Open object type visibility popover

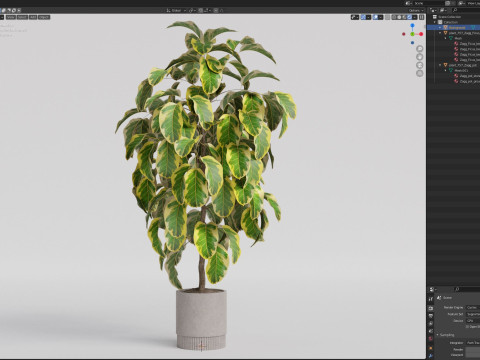point(355,17)
